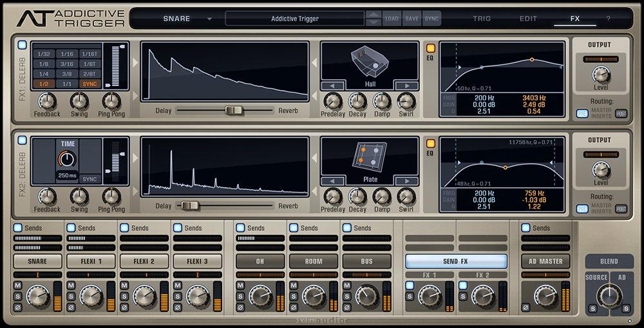Toggle Sends on the ROOM channel
The height and width of the screenshot is (328, 644).
(294, 228)
